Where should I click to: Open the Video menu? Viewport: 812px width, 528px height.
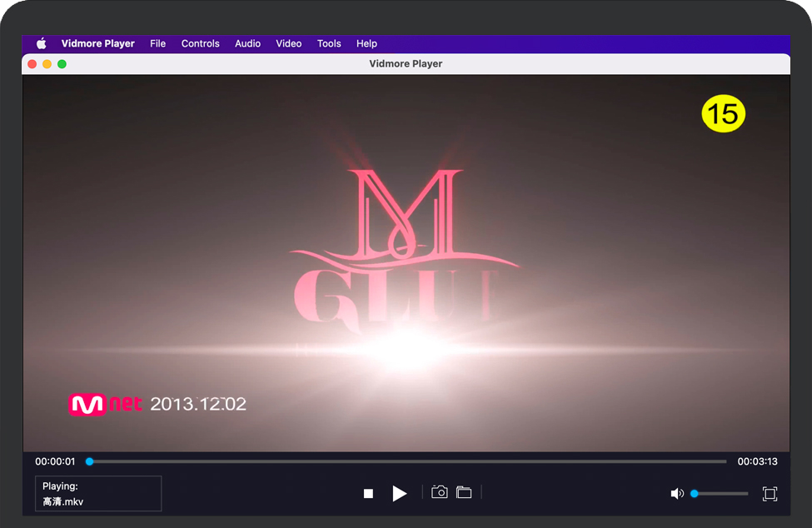[x=288, y=43]
